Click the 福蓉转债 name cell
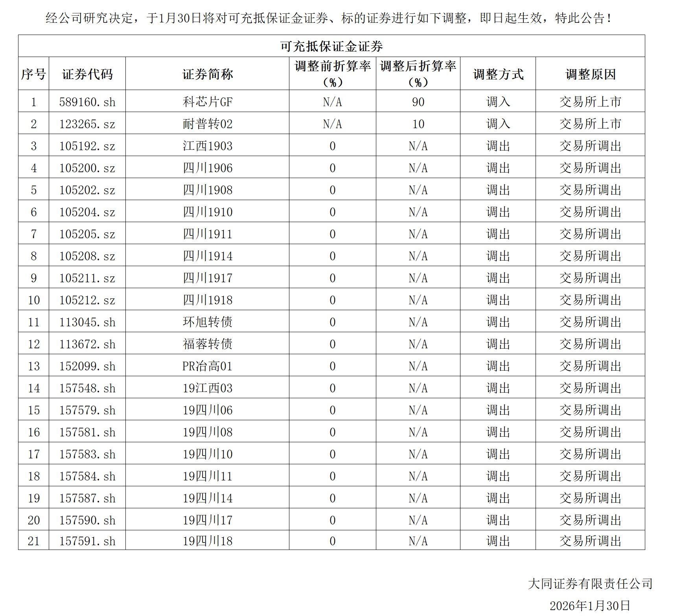694x616 pixels. tap(207, 344)
